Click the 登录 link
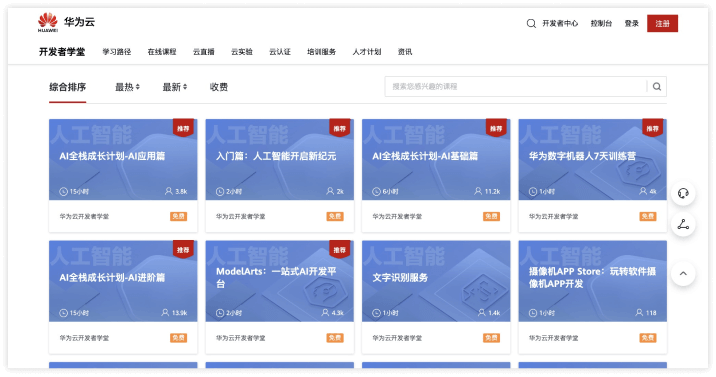The width and height of the screenshot is (716, 377). pyautogui.click(x=632, y=23)
